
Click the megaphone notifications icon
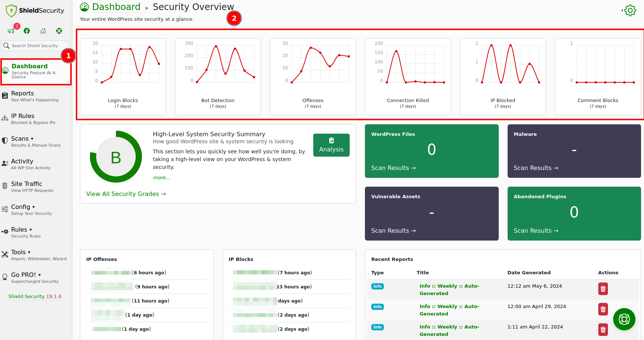click(11, 31)
